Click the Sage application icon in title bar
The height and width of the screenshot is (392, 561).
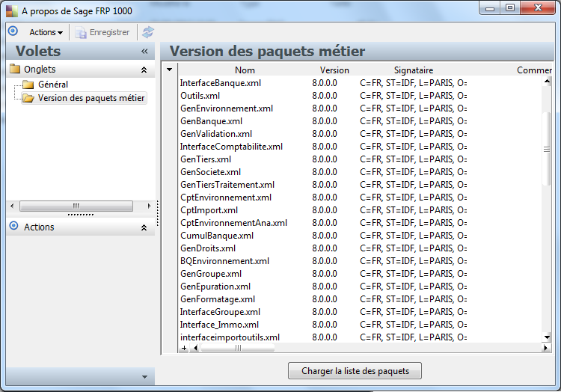[x=11, y=11]
